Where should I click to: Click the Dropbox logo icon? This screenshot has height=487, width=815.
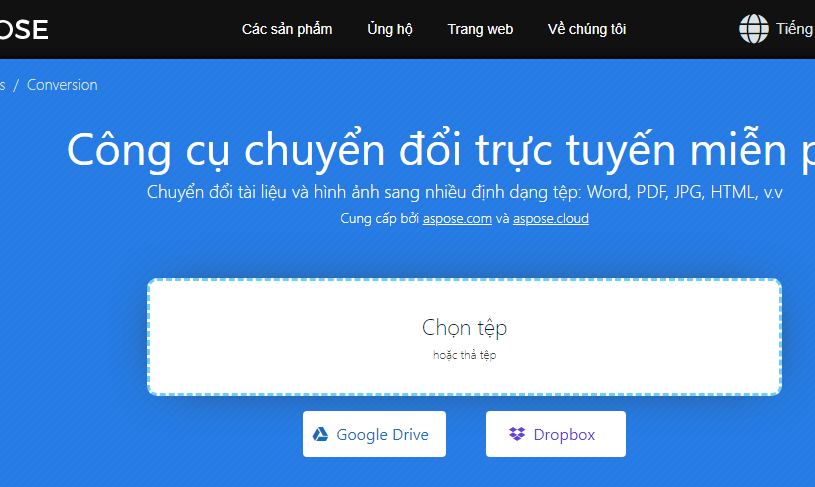[517, 433]
